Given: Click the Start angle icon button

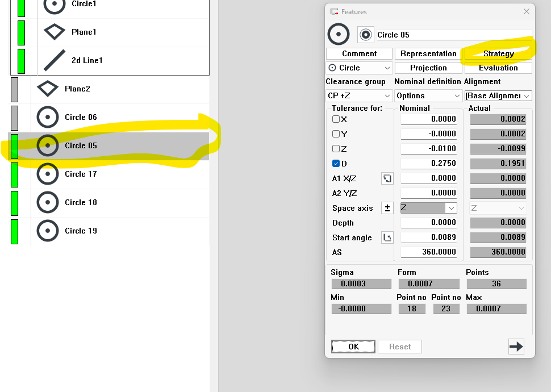Looking at the screenshot, I should [x=387, y=237].
